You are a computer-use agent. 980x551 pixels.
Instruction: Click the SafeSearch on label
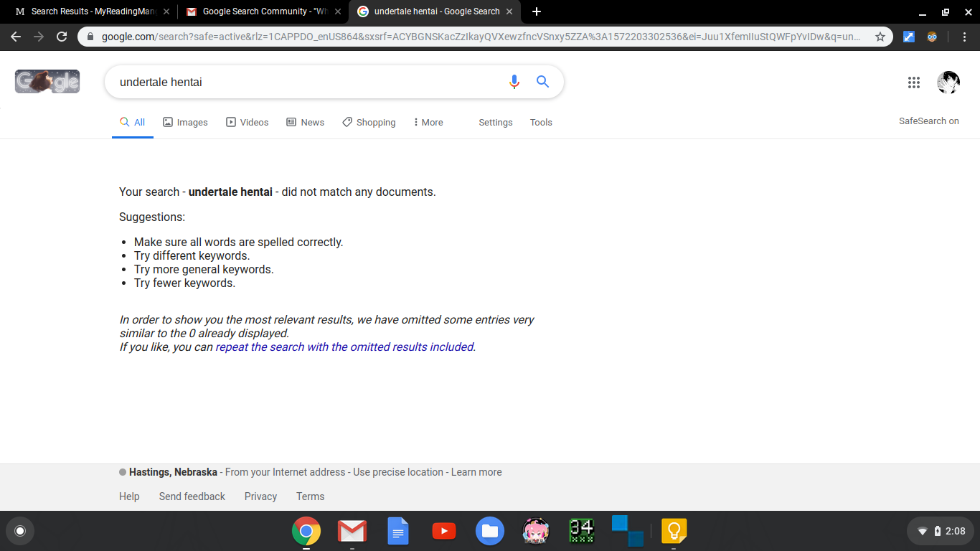pyautogui.click(x=929, y=121)
